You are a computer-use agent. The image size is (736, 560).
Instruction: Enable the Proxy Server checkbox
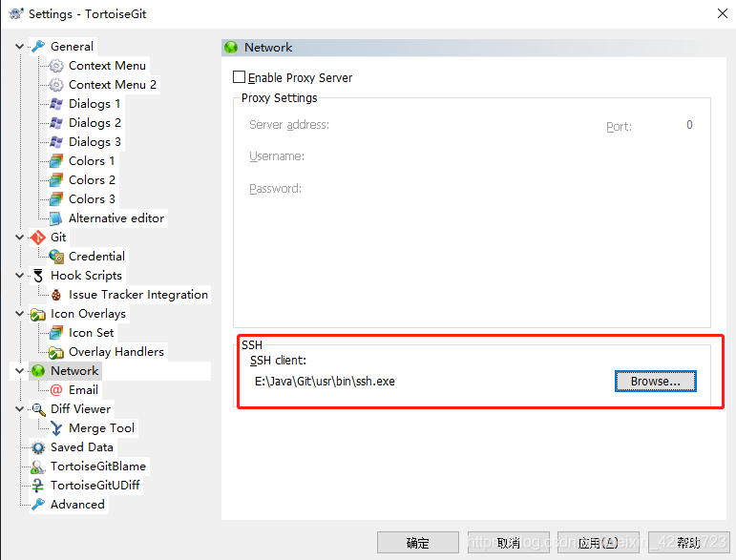click(x=239, y=77)
